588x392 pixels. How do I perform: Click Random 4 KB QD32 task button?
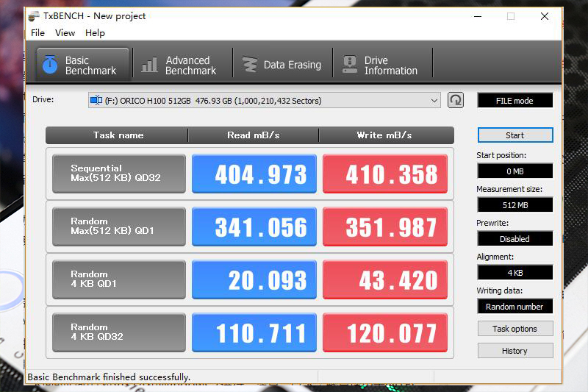pyautogui.click(x=119, y=332)
